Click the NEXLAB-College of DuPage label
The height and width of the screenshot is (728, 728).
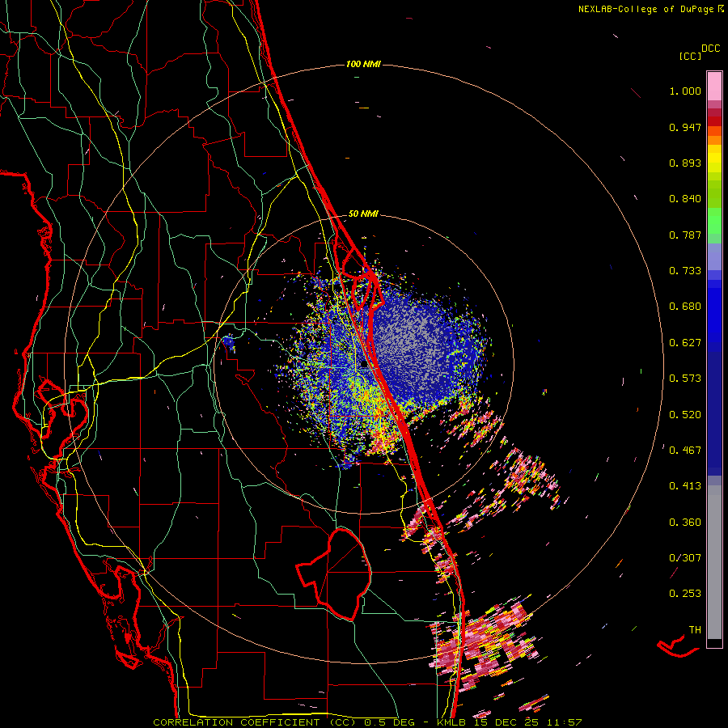[x=646, y=9]
